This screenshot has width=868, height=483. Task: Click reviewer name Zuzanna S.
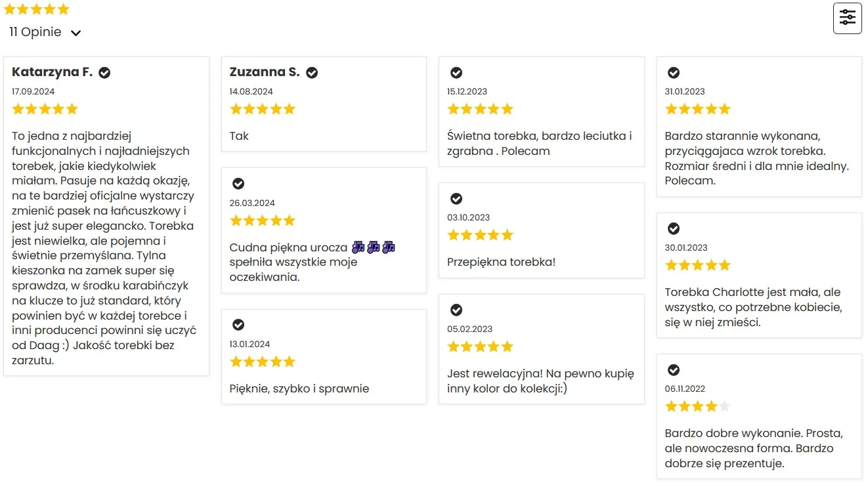pyautogui.click(x=265, y=72)
